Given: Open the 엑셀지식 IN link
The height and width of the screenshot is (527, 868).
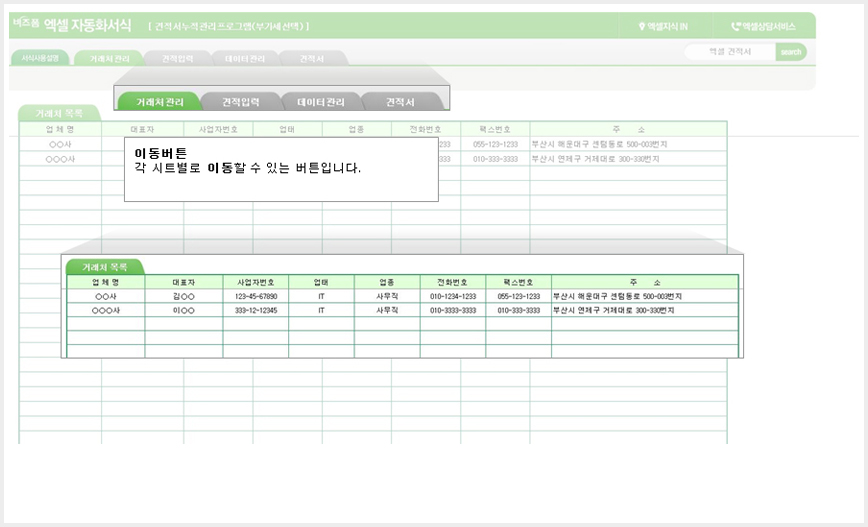Looking at the screenshot, I should click(x=663, y=27).
